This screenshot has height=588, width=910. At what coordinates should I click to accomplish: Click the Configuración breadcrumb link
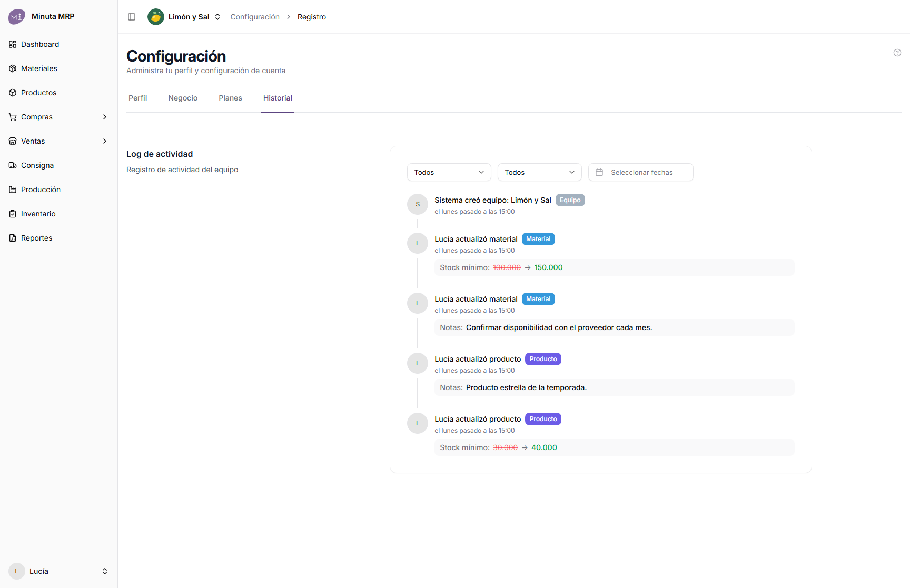tap(255, 17)
